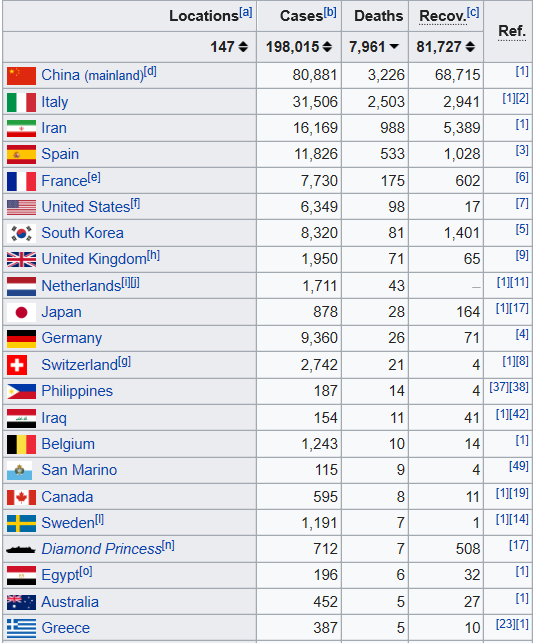Open the San Marino link
The height and width of the screenshot is (643, 538).
pos(79,470)
